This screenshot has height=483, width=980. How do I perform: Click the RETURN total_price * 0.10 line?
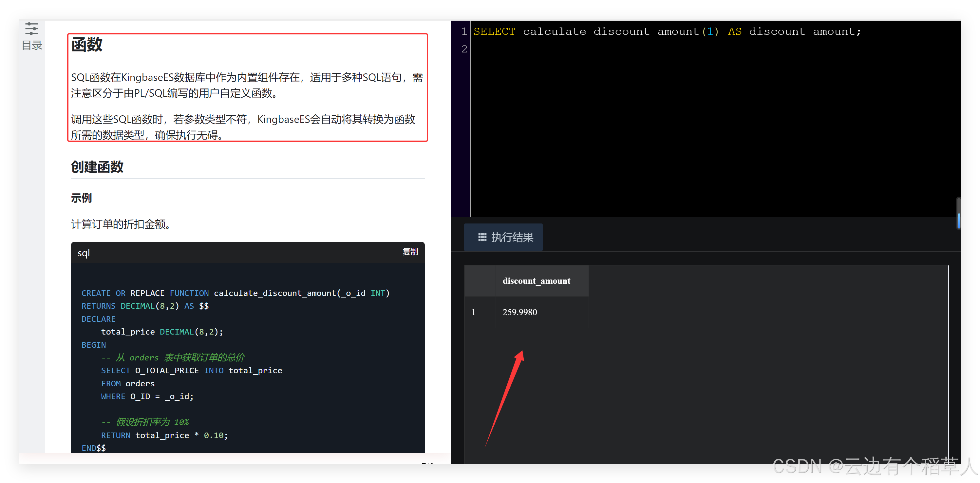(x=164, y=435)
